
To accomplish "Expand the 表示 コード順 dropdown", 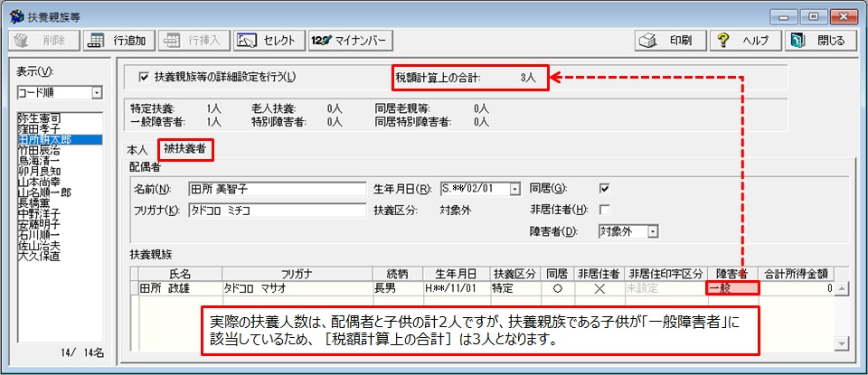I will [97, 93].
